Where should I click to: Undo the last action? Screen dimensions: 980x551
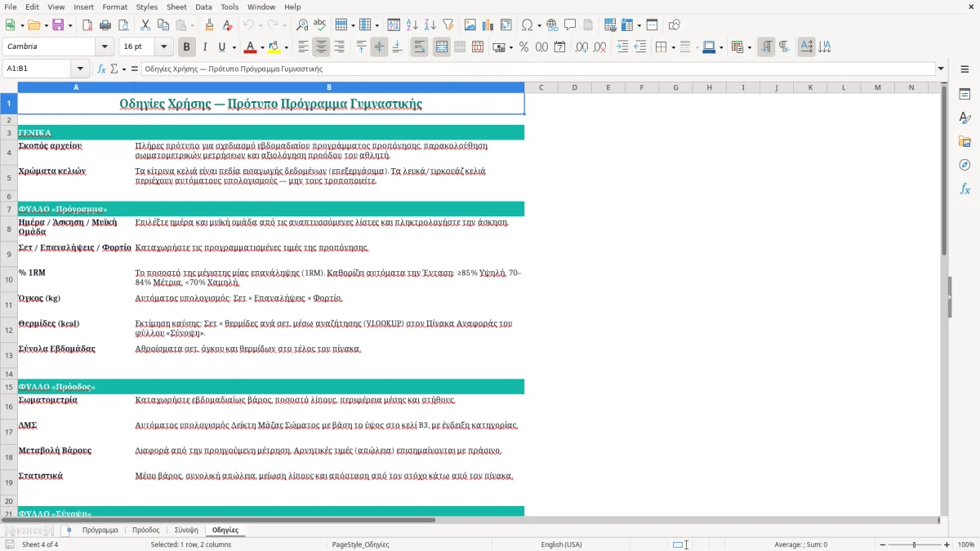click(249, 25)
